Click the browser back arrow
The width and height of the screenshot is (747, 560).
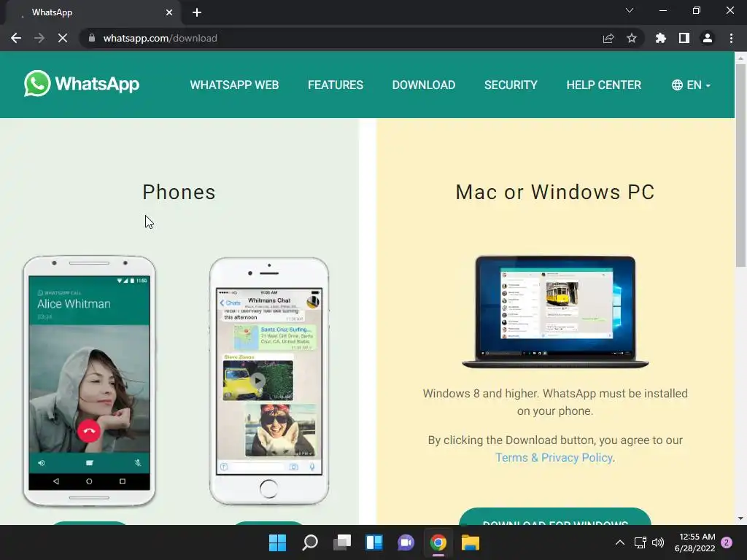[16, 38]
